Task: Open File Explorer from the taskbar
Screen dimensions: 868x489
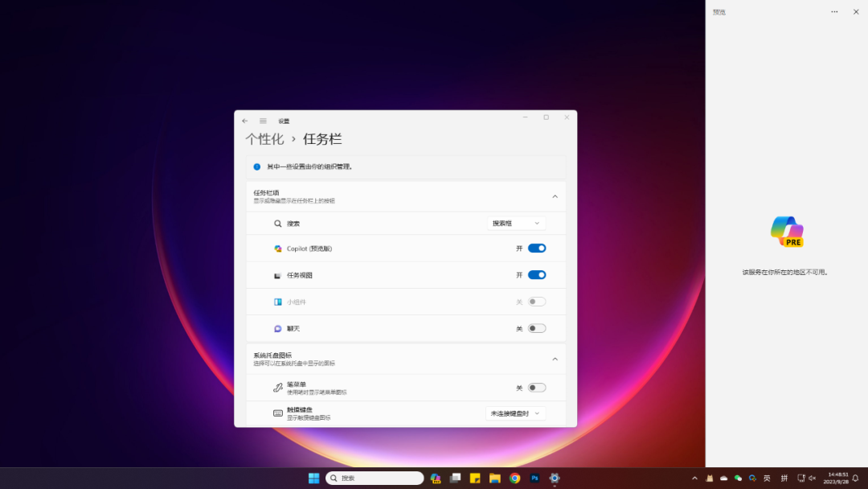Action: [x=495, y=477]
